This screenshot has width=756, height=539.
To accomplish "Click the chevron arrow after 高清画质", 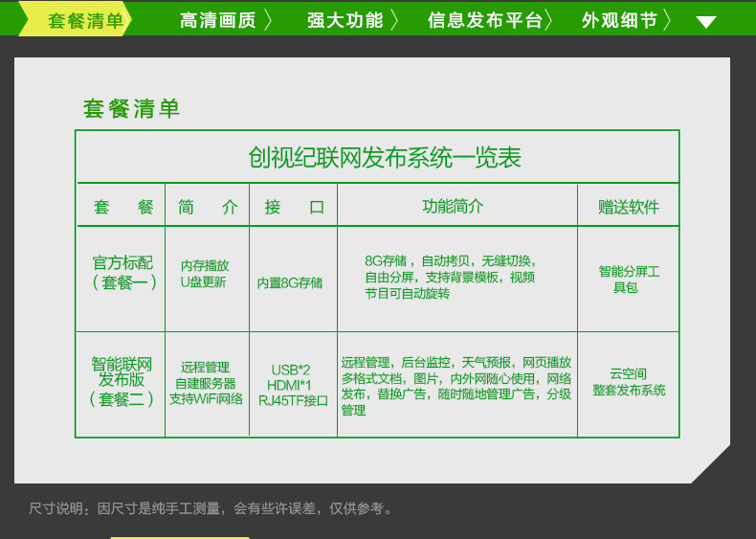I will 268,20.
